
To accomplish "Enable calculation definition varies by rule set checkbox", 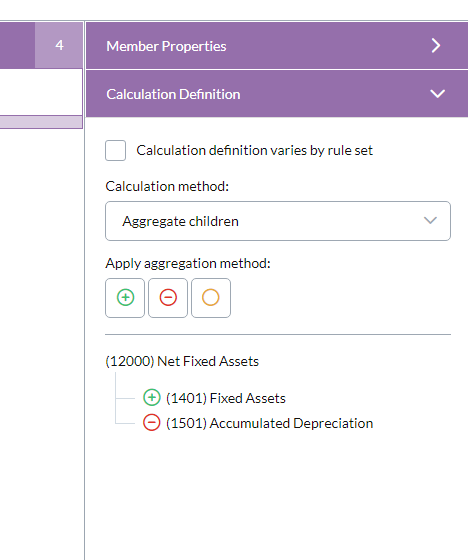I will pos(115,150).
